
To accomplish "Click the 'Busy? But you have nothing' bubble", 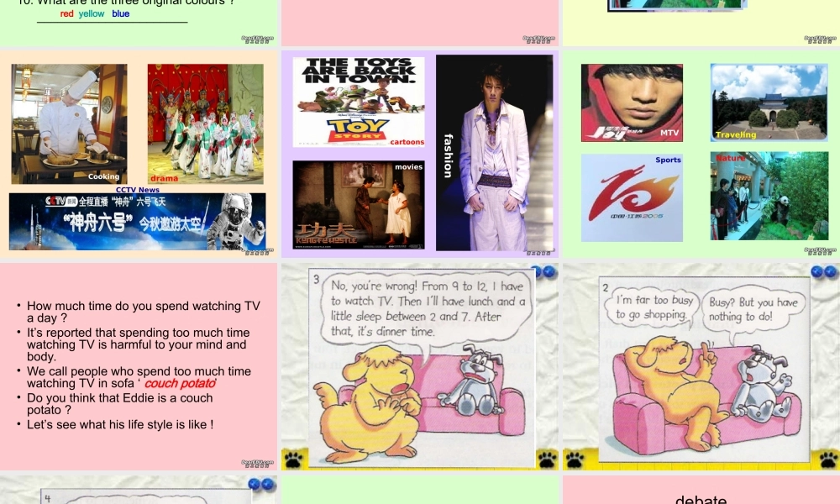I will (753, 309).
